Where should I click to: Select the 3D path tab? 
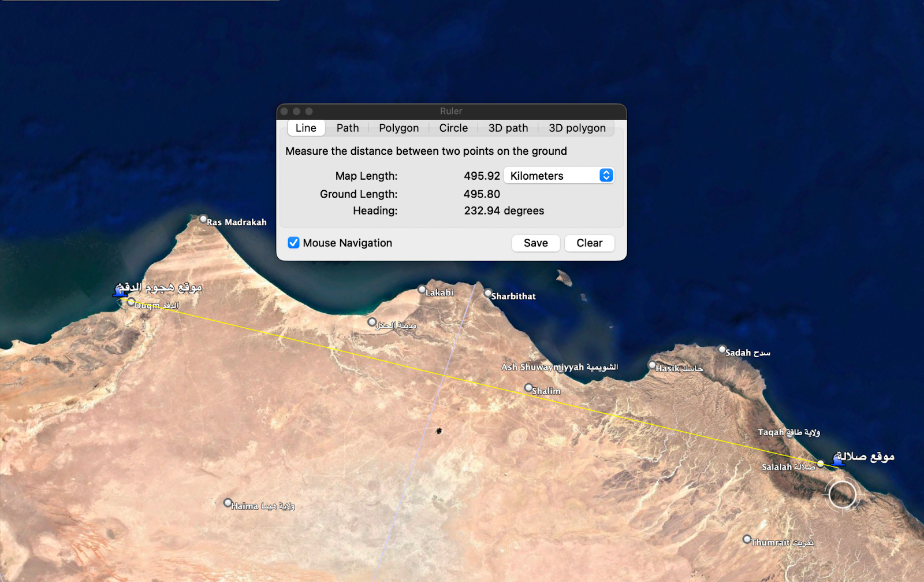[x=508, y=128]
